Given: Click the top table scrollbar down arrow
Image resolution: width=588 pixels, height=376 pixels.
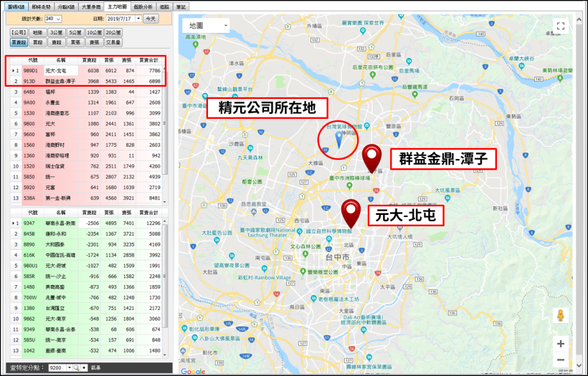Looking at the screenshot, I should [165, 202].
